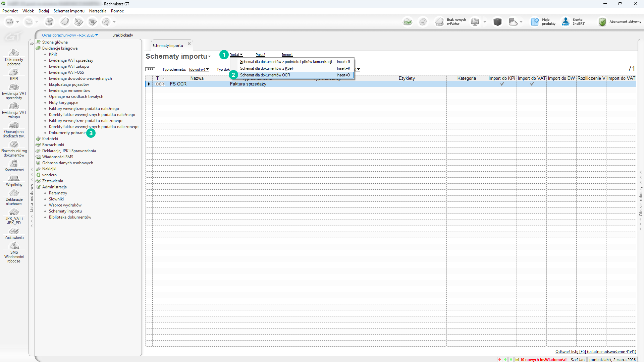Open the Schematy importu title dropdown
Viewport: 644px width, 362px height.
pos(178,56)
